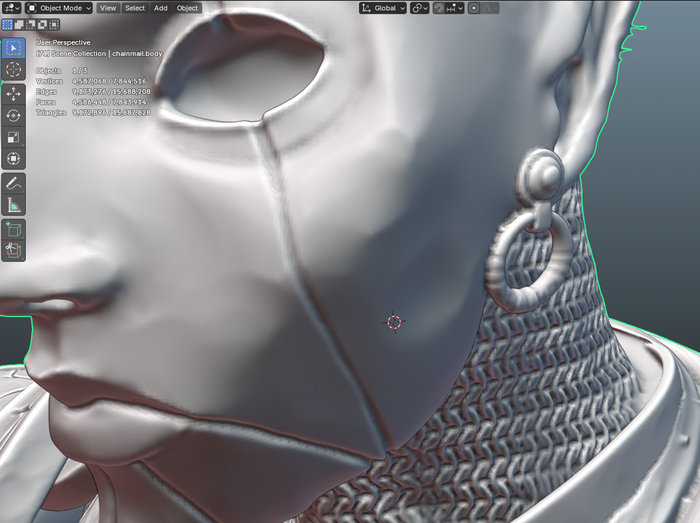Choose the Measure tool
This screenshot has width=700, height=523.
14,206
